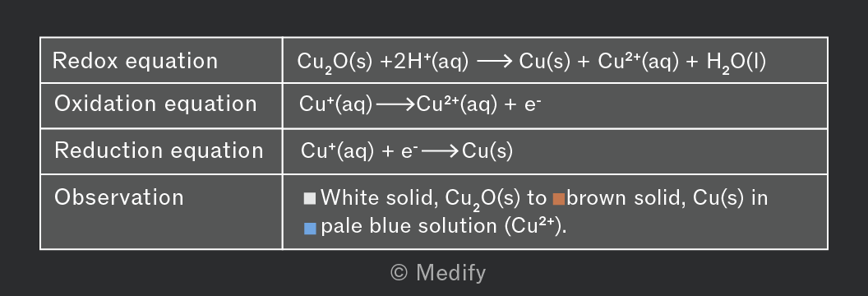Click the Oxidation equation row label
Viewport: 868px width, 296px height.
tap(155, 104)
